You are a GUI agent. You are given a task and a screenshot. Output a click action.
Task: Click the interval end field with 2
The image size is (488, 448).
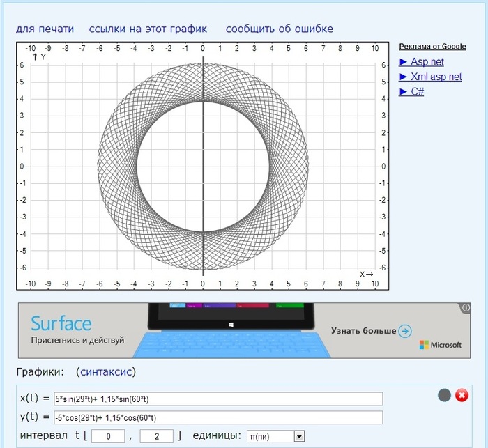click(157, 436)
